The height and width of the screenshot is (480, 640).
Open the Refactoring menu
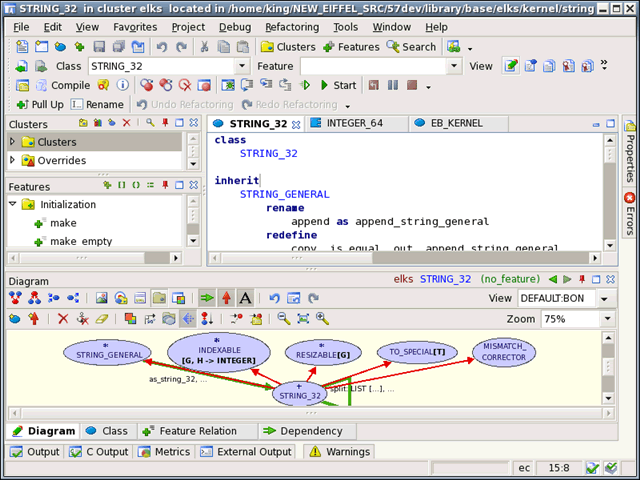coord(292,27)
